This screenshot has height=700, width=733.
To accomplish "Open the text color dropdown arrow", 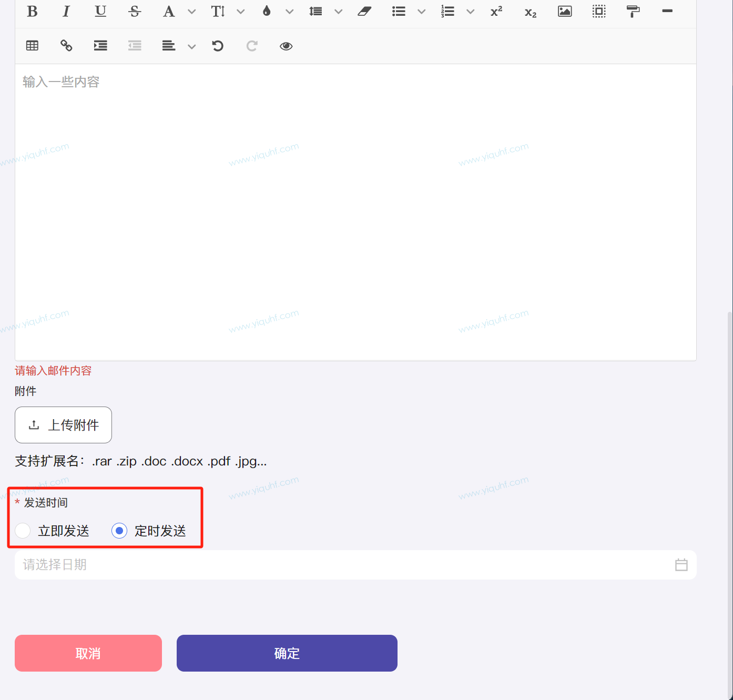I will [x=290, y=12].
